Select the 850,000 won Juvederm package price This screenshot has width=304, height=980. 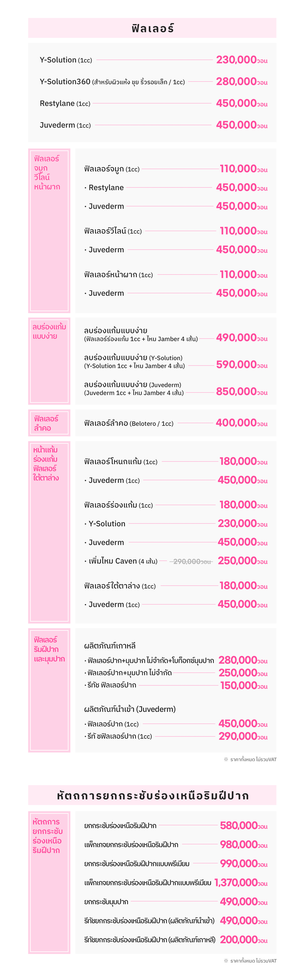click(x=241, y=392)
